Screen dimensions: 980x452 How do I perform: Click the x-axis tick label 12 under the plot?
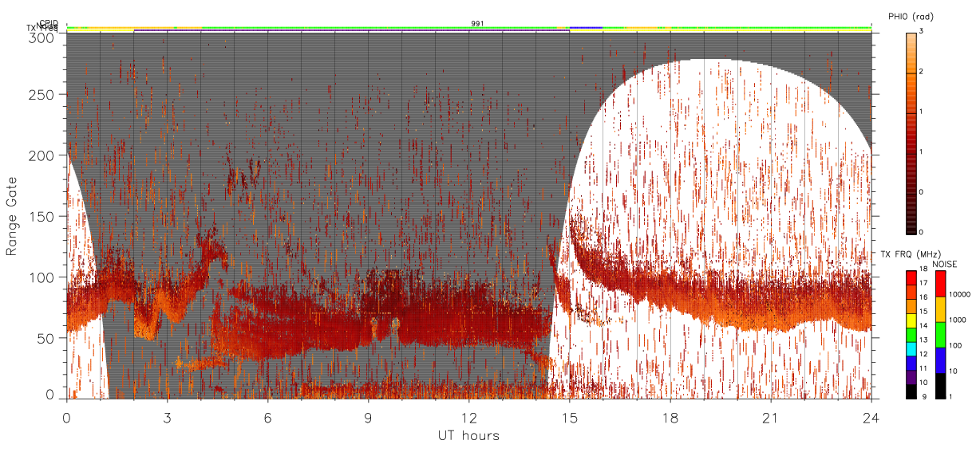[468, 418]
